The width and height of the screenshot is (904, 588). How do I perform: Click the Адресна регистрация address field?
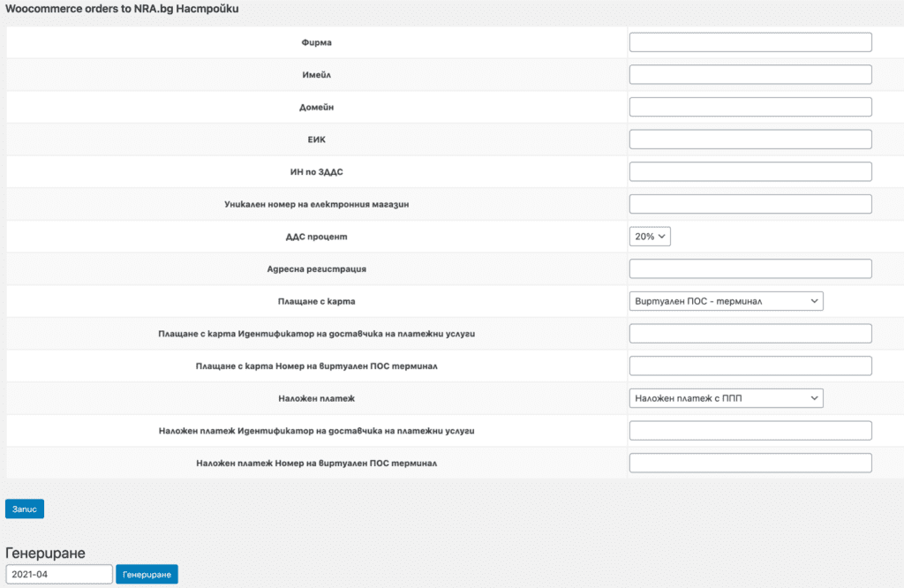click(749, 268)
